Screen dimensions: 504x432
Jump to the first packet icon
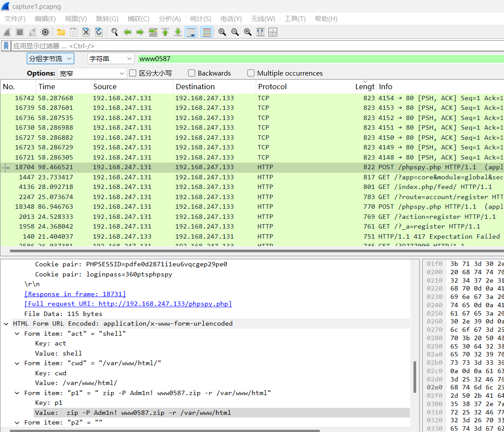tap(165, 32)
